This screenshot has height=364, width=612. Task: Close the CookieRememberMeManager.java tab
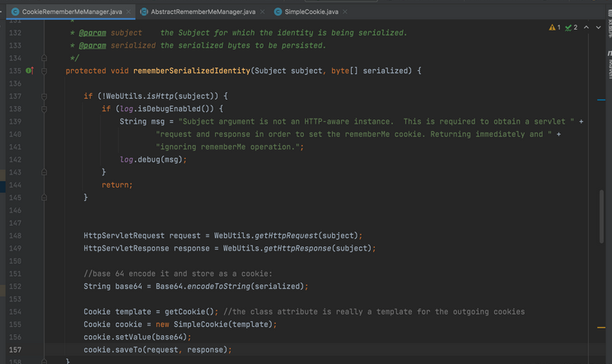point(128,12)
